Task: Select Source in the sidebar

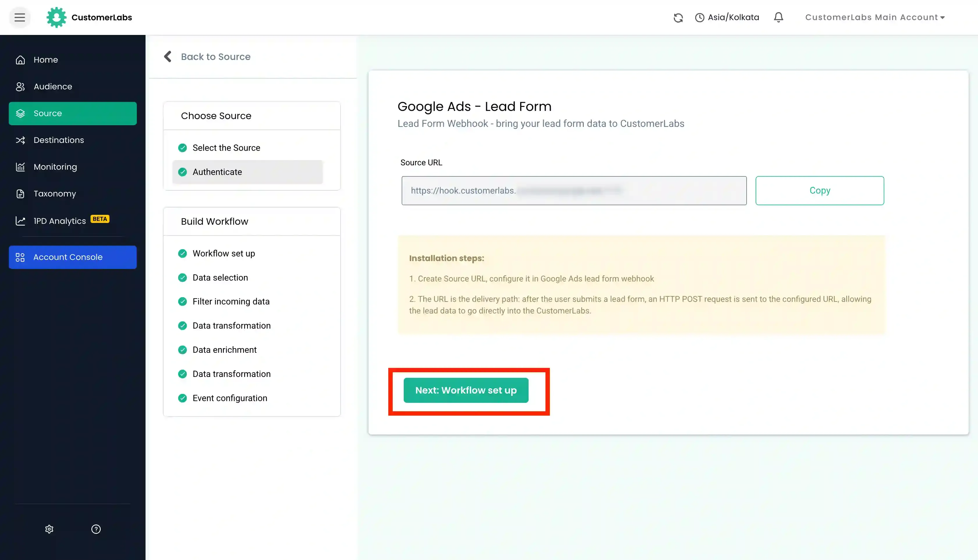Action: [73, 114]
